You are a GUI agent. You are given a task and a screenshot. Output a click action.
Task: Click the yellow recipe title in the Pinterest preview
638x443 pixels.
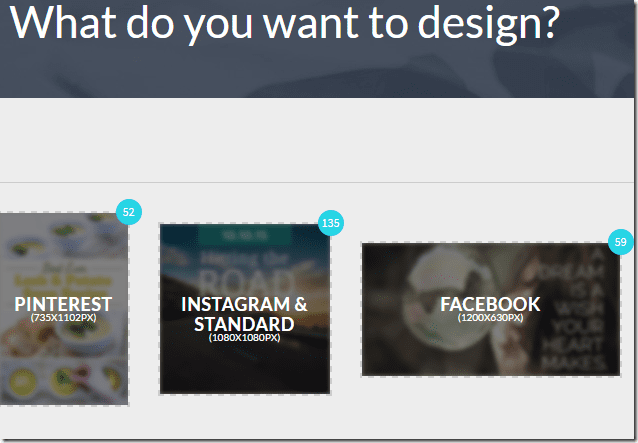tap(63, 281)
